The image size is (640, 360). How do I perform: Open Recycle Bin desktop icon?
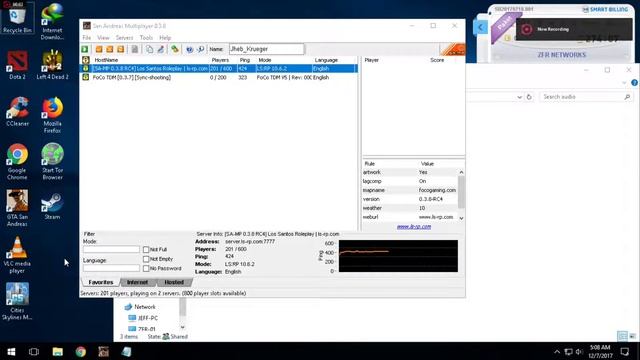pos(17,19)
